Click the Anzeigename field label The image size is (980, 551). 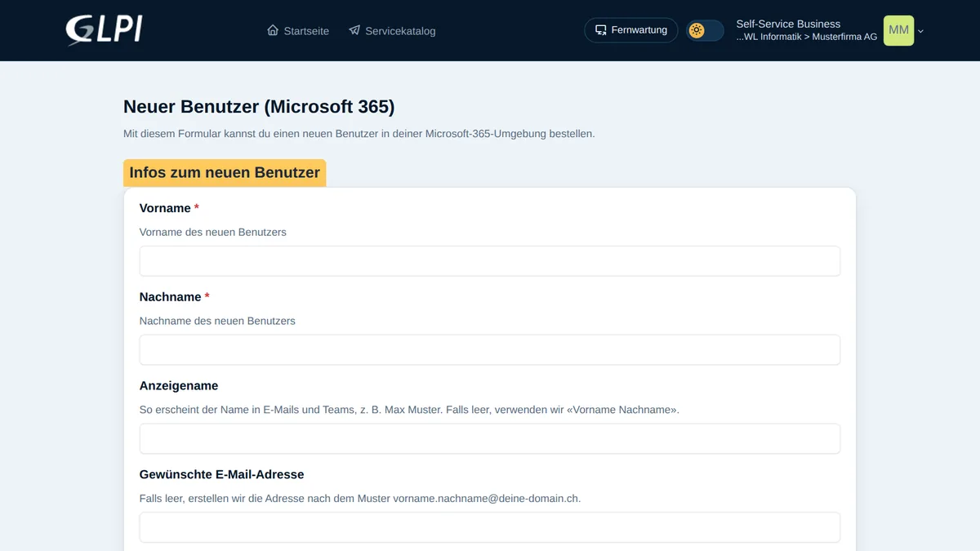(179, 386)
